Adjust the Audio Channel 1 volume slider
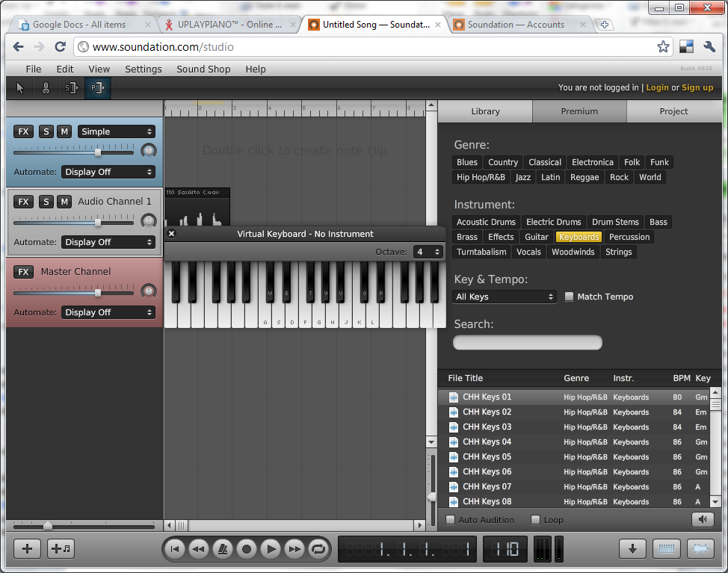The width and height of the screenshot is (728, 573). 98,222
